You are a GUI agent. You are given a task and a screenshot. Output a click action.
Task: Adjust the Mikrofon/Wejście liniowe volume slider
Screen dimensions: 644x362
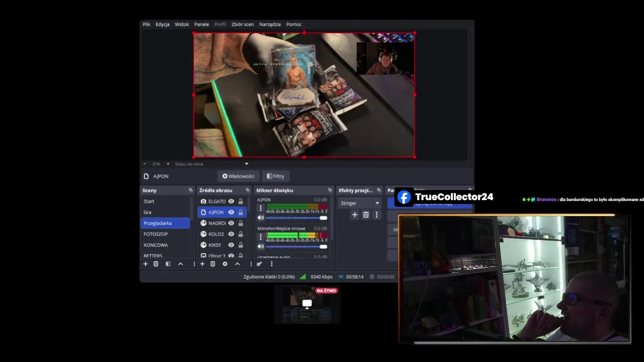296,246
